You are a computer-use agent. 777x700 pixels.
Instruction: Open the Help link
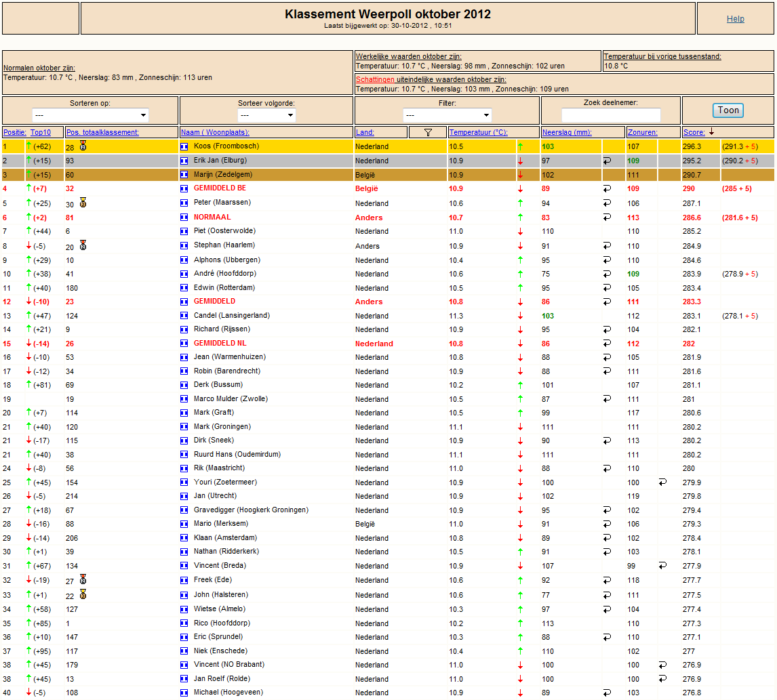point(736,19)
